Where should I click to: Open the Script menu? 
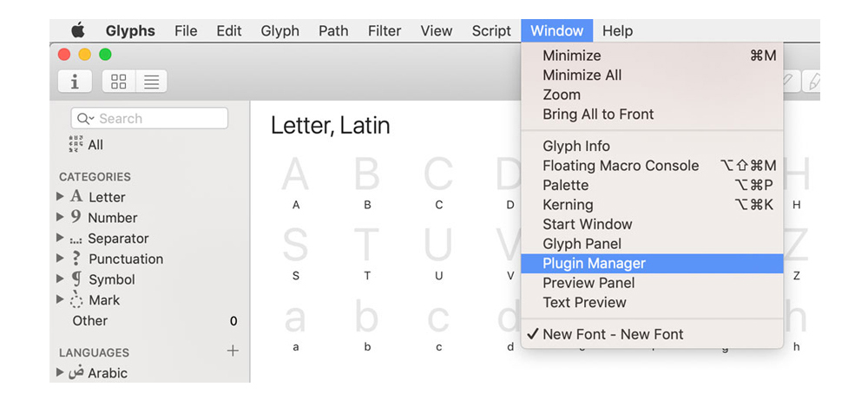pyautogui.click(x=491, y=31)
